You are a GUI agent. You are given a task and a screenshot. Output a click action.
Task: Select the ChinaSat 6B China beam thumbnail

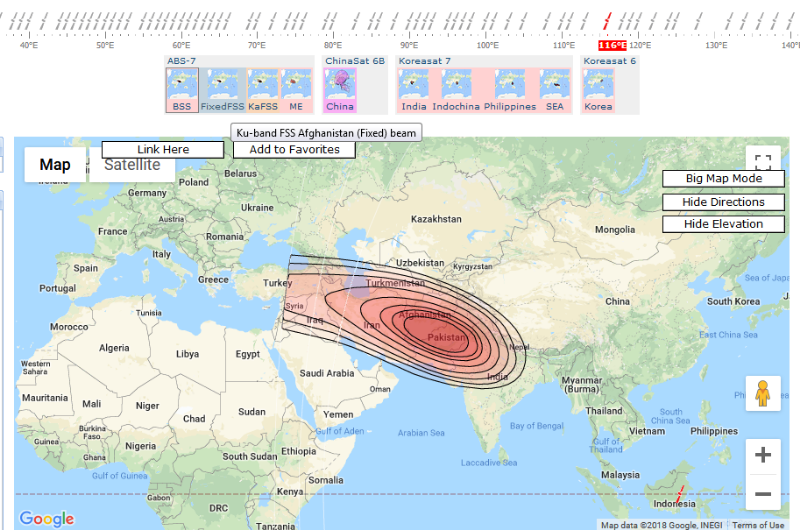340,90
